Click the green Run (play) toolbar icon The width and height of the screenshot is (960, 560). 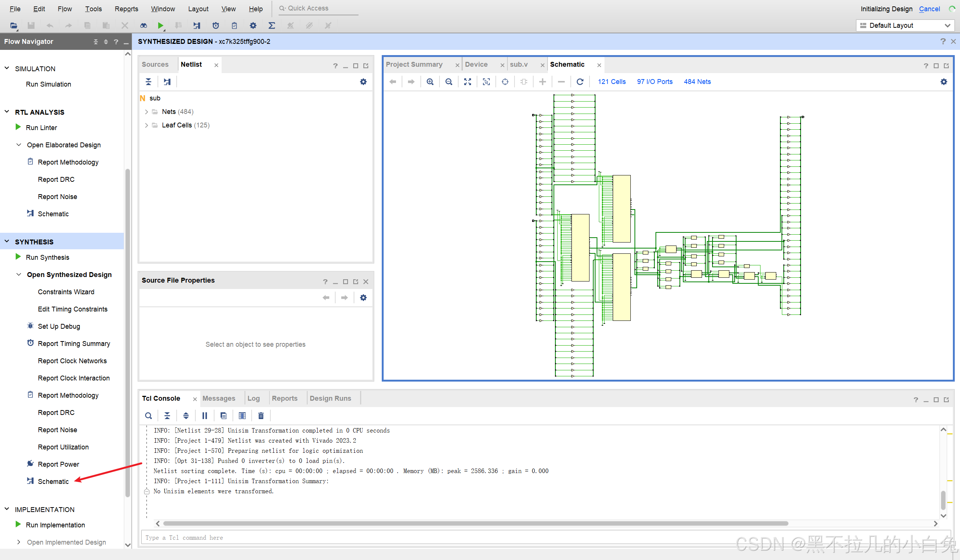[x=160, y=25]
